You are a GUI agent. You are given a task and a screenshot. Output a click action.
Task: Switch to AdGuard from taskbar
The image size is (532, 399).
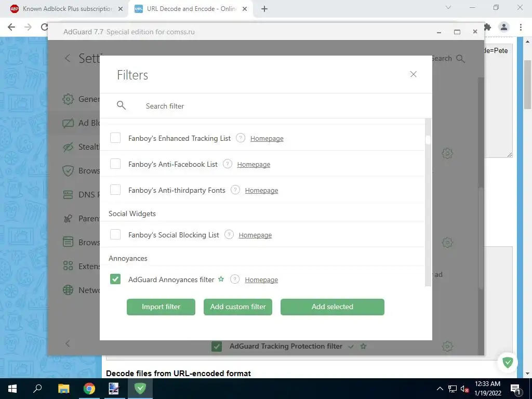click(140, 389)
